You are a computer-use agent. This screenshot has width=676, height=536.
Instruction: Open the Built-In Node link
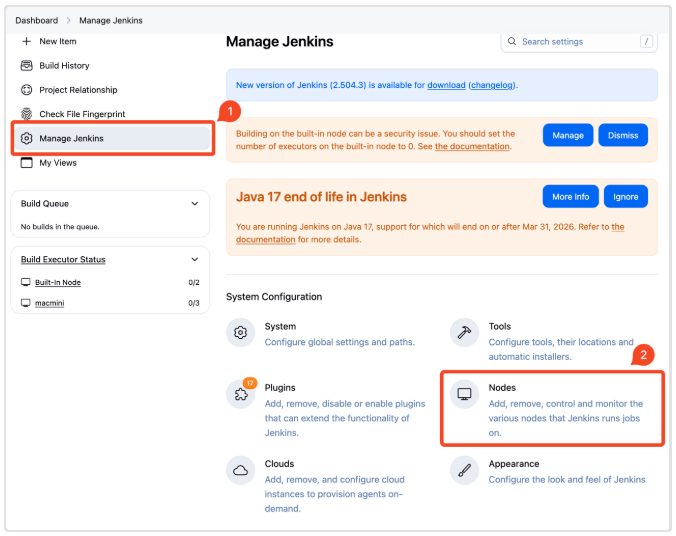(58, 282)
